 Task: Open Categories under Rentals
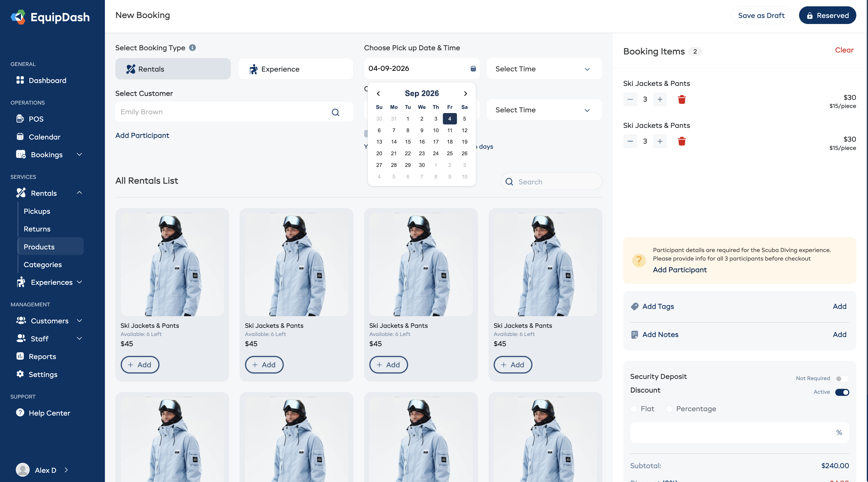pyautogui.click(x=42, y=265)
